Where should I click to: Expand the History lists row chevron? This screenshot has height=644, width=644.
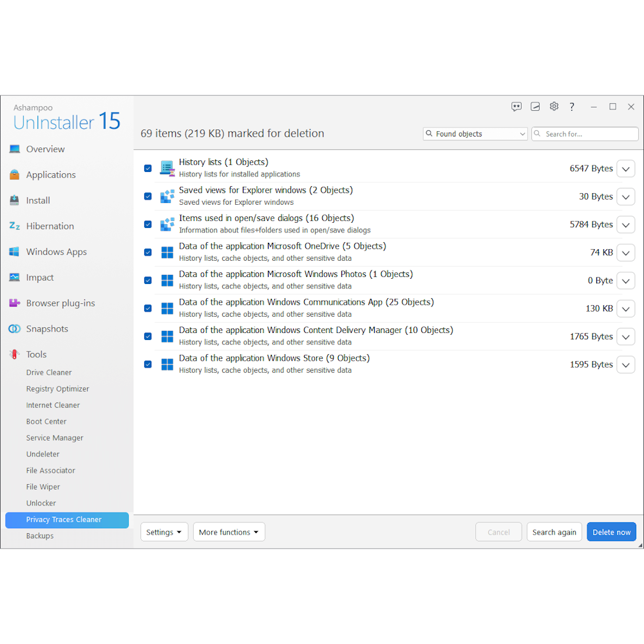pyautogui.click(x=625, y=169)
